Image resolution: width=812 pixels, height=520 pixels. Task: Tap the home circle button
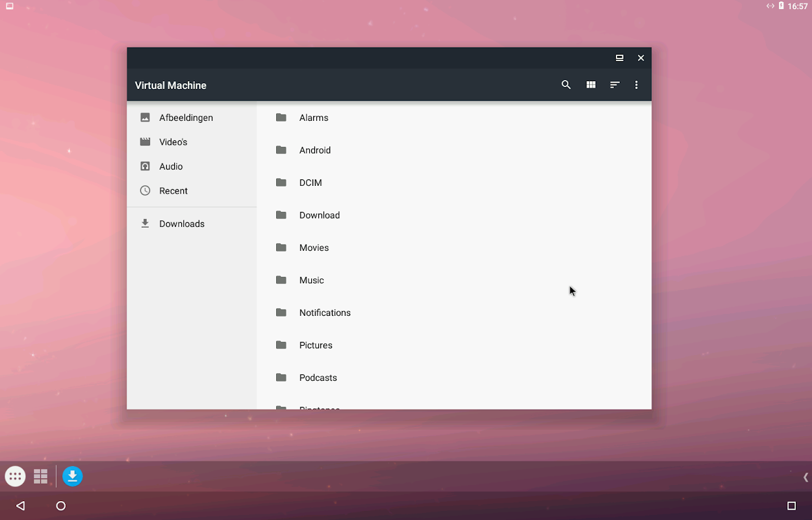point(60,506)
